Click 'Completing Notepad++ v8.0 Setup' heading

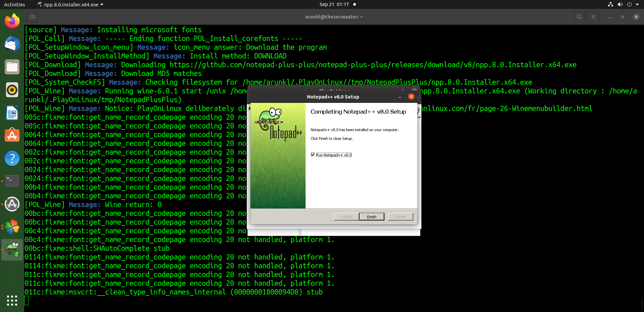358,112
